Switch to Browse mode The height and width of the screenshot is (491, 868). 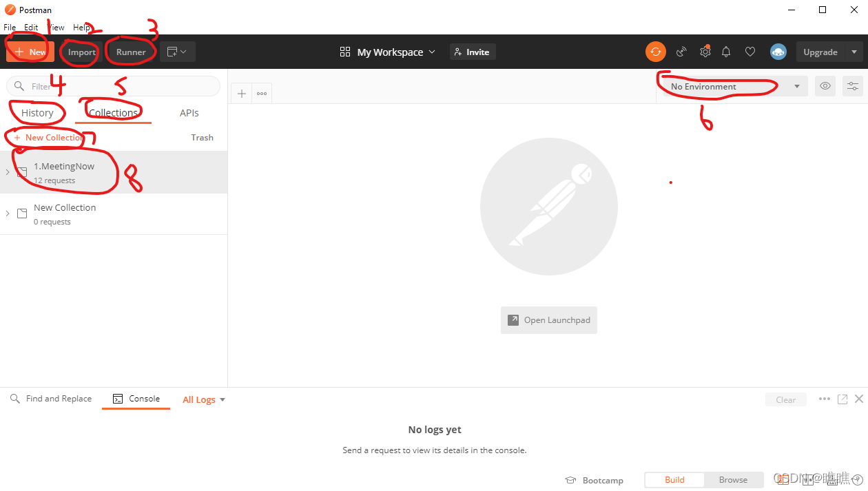[733, 480]
